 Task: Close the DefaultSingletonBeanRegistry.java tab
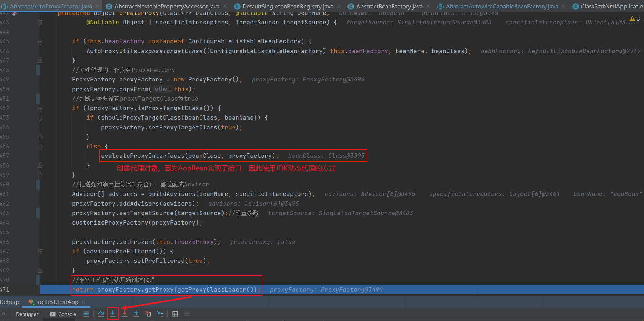[339, 6]
